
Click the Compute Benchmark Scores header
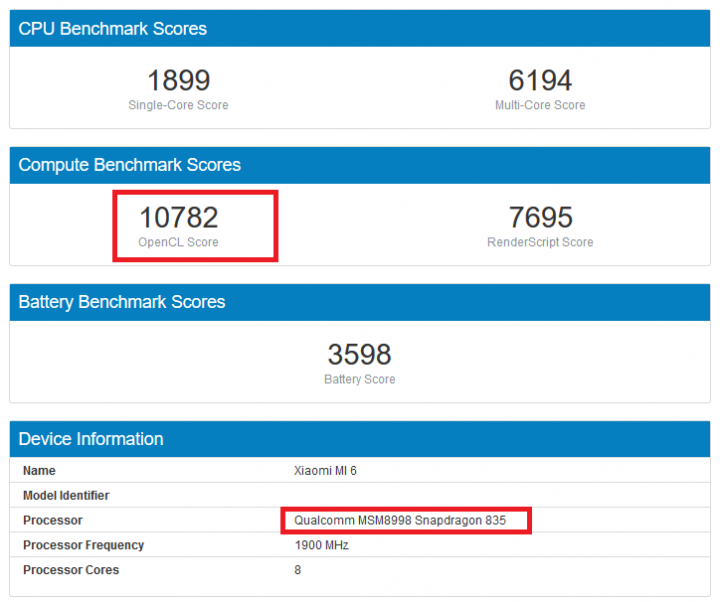pos(360,165)
